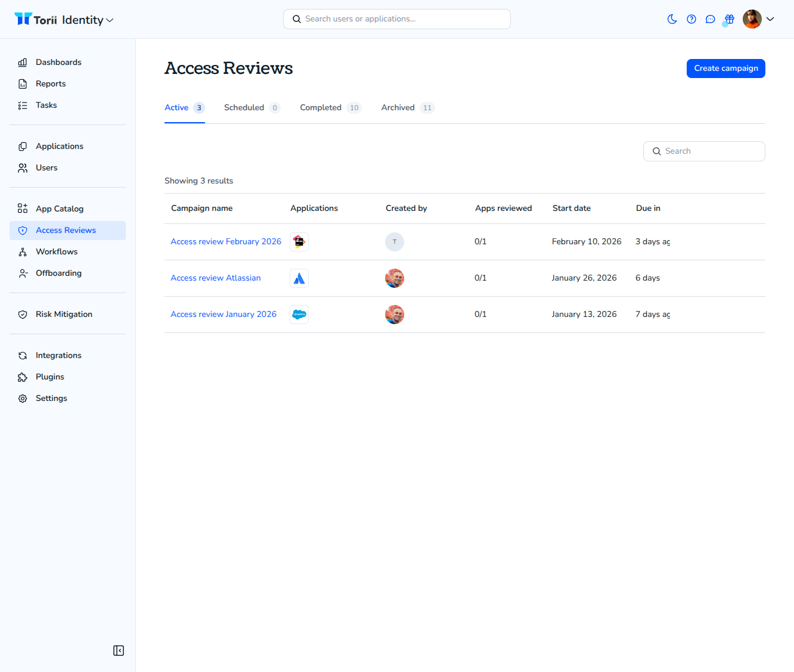Screen dimensions: 794x672
Task: Click the 6 days due value
Action: pyautogui.click(x=647, y=278)
